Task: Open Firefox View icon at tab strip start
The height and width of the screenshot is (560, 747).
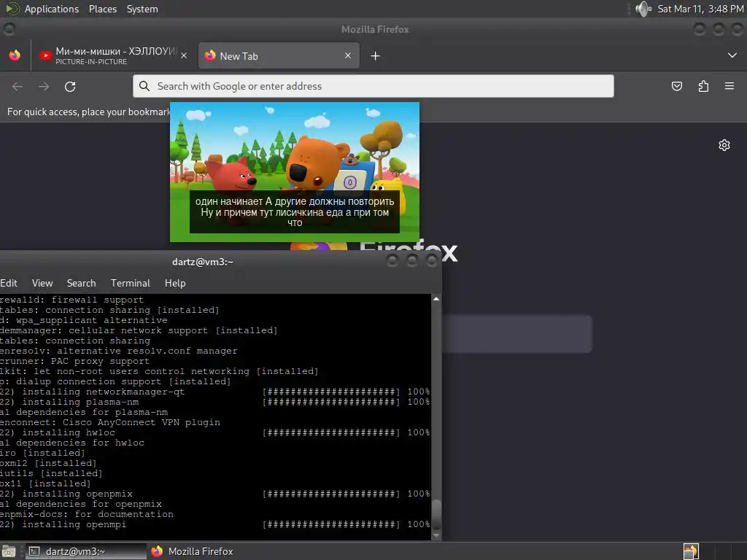Action: (x=15, y=55)
